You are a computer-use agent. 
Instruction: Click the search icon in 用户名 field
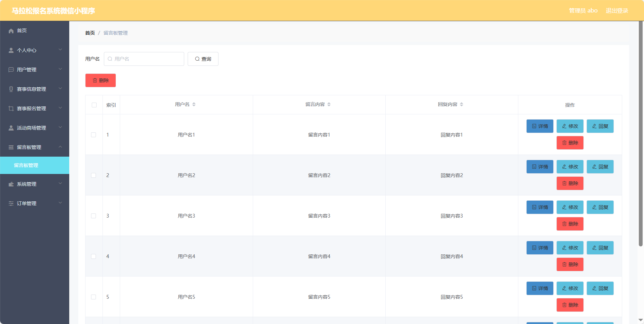click(110, 59)
